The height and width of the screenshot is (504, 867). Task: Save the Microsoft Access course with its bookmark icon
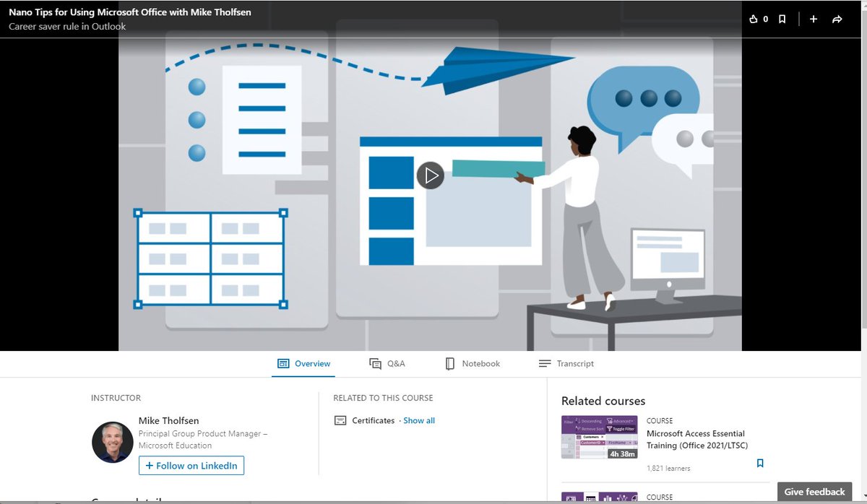(760, 463)
